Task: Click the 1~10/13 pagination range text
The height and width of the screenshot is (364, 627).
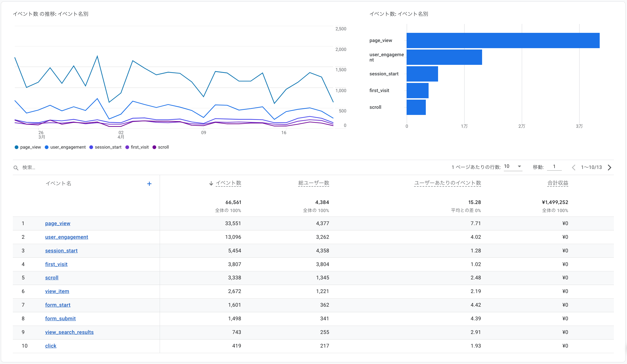Action: tap(591, 167)
